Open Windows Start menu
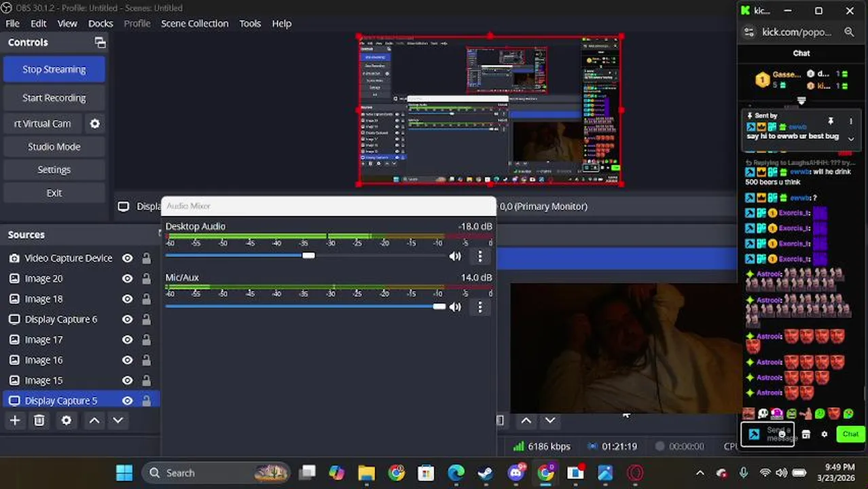The height and width of the screenshot is (489, 868). pyautogui.click(x=124, y=473)
